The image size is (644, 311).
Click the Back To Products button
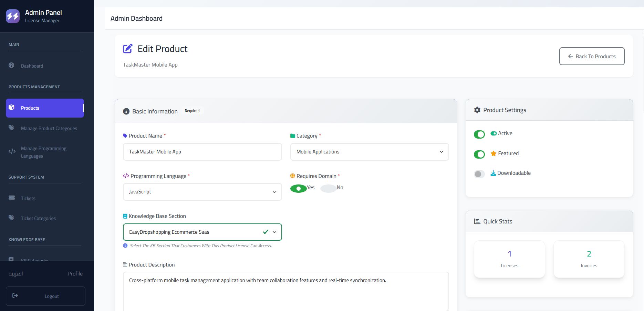pyautogui.click(x=592, y=56)
